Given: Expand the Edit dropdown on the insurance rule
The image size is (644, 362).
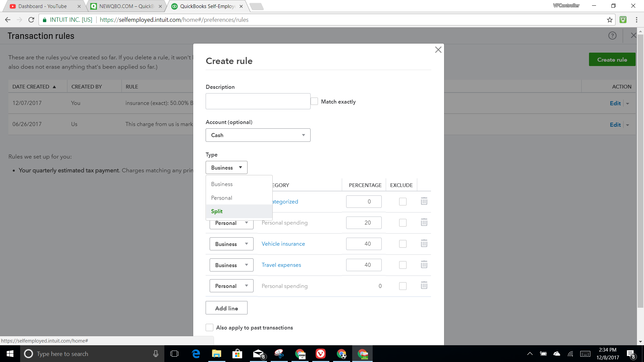Looking at the screenshot, I should coord(628,103).
